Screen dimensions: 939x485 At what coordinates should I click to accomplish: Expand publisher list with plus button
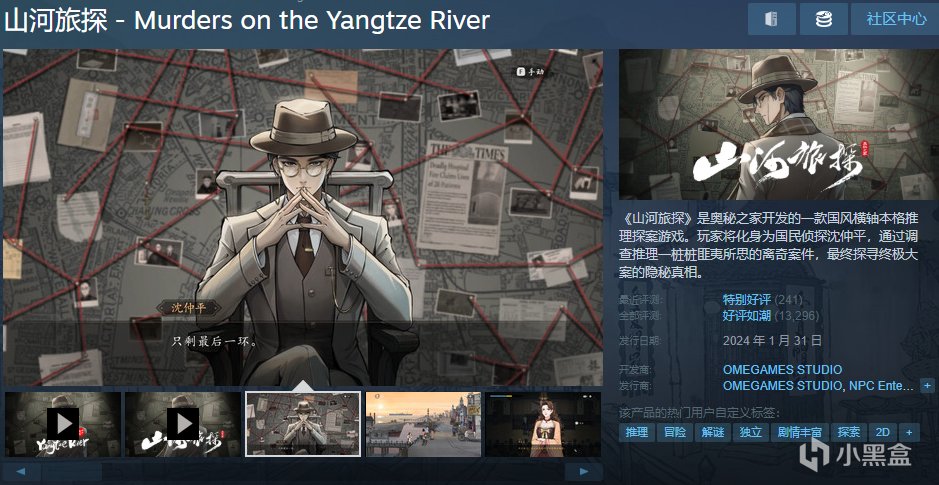pyautogui.click(x=927, y=386)
